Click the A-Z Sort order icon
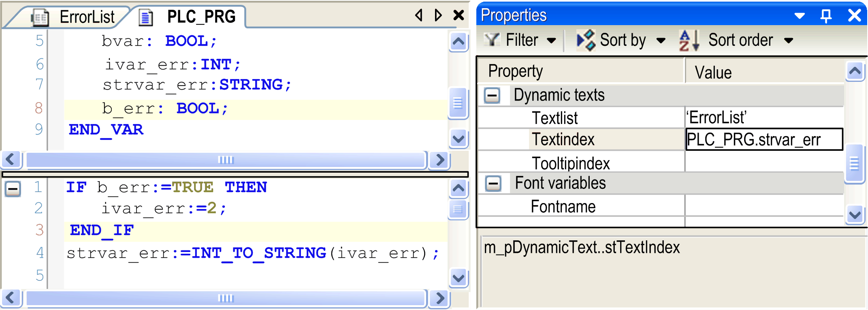Image resolution: width=868 pixels, height=310 pixels. point(689,41)
